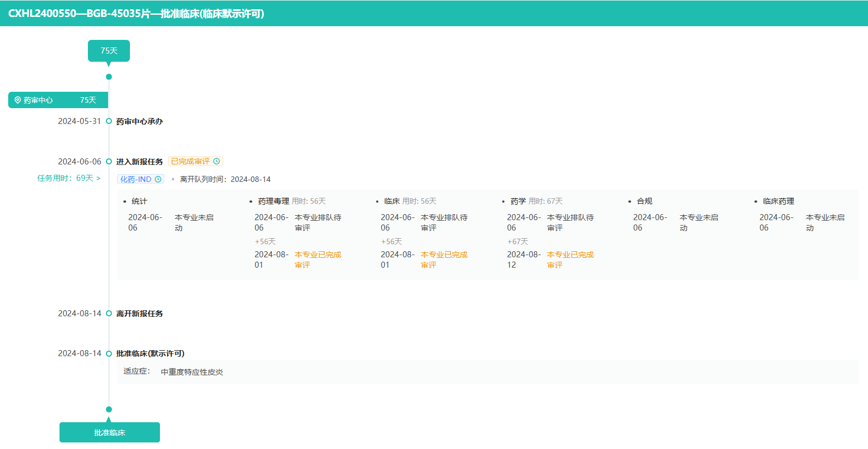Click the 临床药理 section heading
868x449 pixels.
(778, 202)
